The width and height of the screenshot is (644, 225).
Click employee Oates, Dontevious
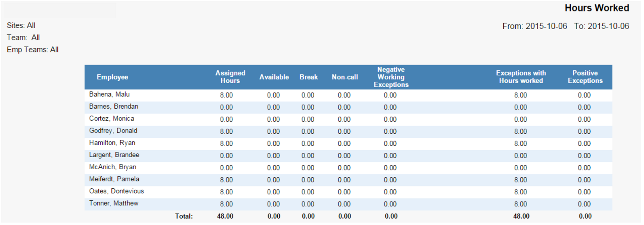click(116, 191)
